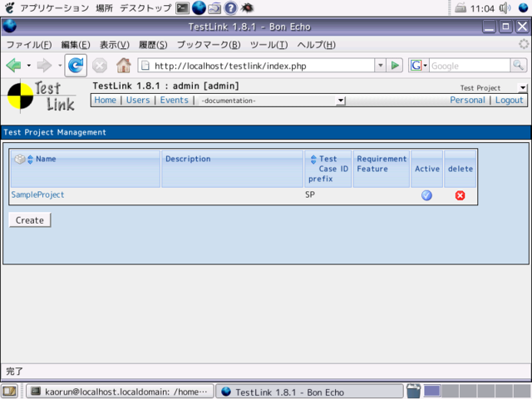The width and height of the screenshot is (532, 399).
Task: Click the Google search magnifier icon
Action: pyautogui.click(x=518, y=65)
